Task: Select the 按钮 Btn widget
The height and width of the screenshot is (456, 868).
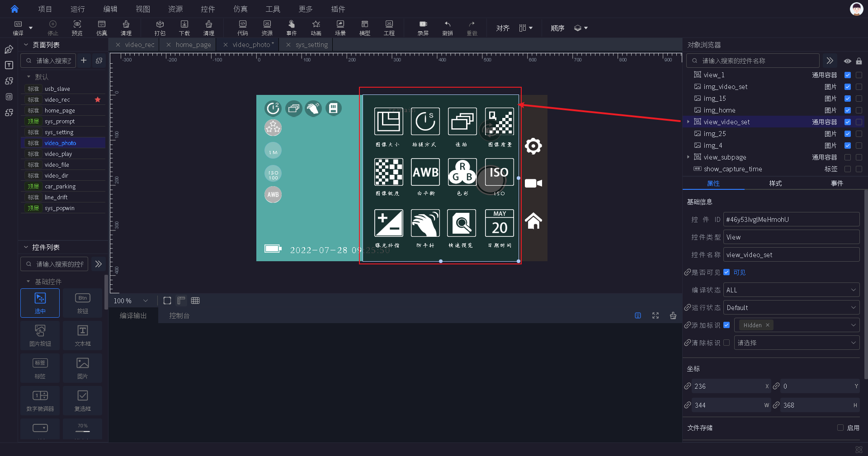Action: coord(82,303)
